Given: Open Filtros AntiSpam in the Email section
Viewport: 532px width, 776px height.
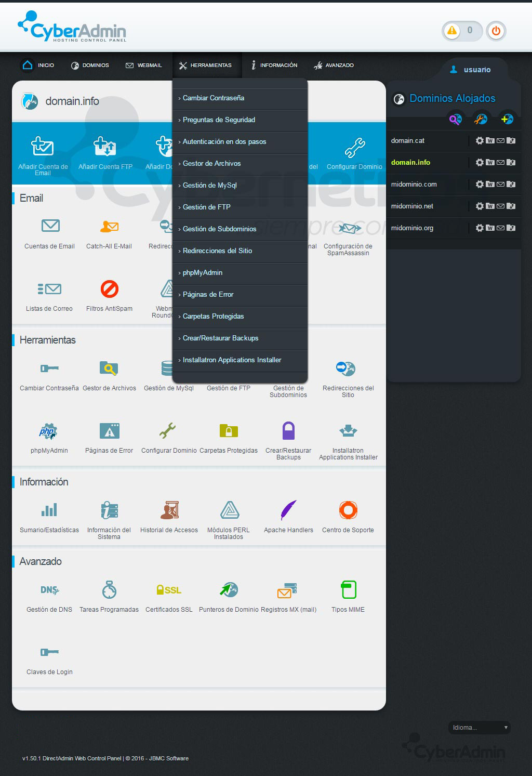Looking at the screenshot, I should [x=109, y=290].
